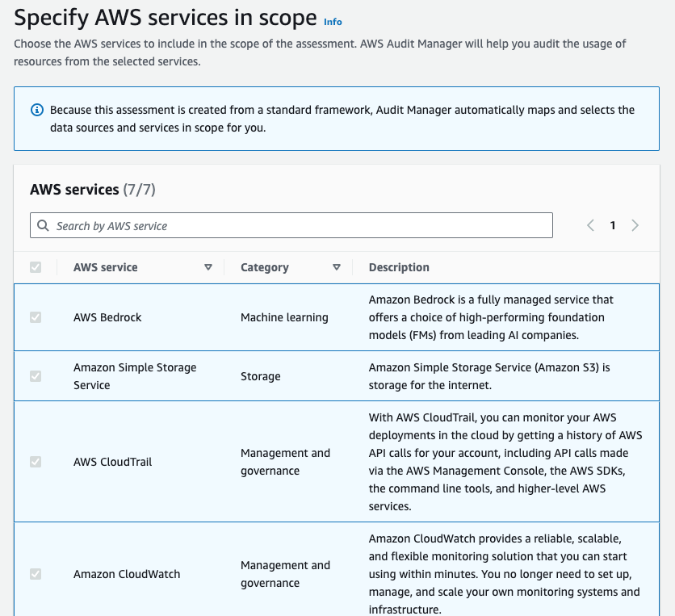Click the Search by AWS service input field
Screen dimensions: 675x616
point(291,225)
